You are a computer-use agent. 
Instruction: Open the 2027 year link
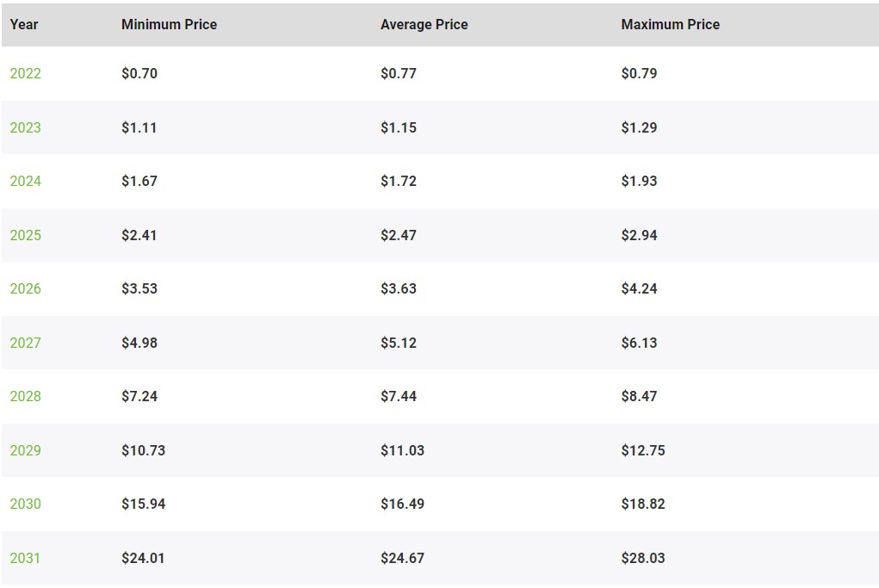click(25, 343)
